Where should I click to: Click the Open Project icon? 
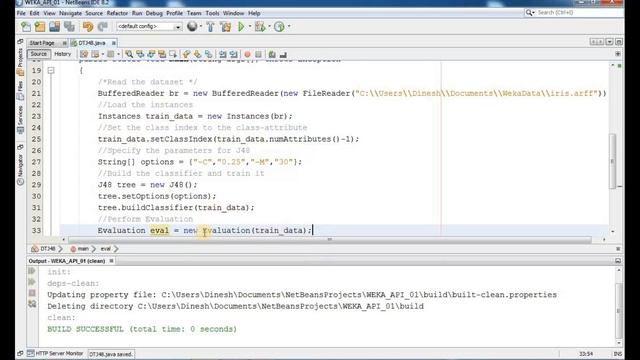pyautogui.click(x=54, y=27)
